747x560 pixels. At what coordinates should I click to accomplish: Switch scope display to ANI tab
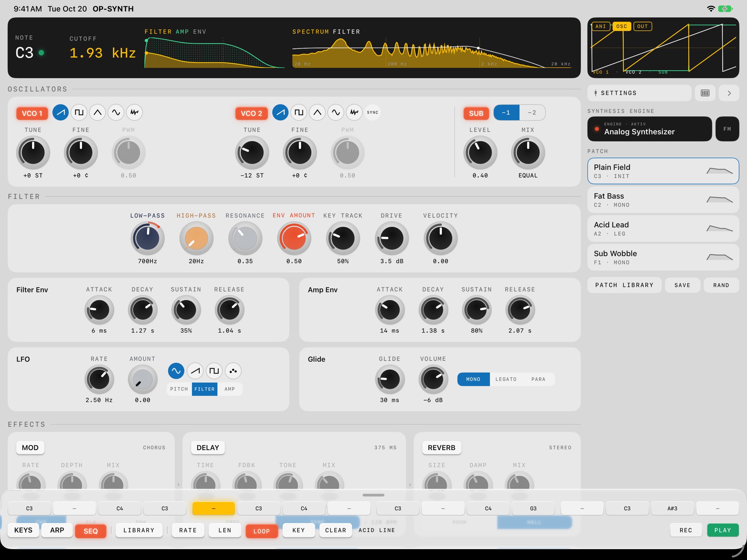coord(601,26)
